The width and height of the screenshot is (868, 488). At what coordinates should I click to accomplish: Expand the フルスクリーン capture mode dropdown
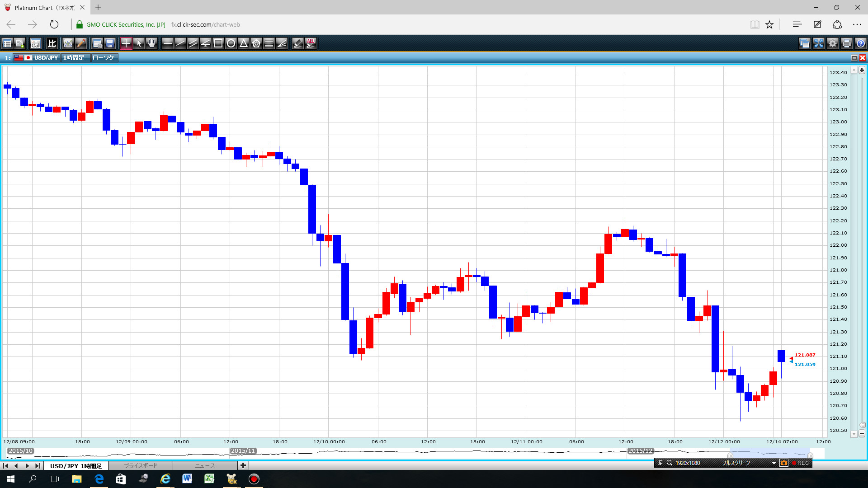click(774, 463)
